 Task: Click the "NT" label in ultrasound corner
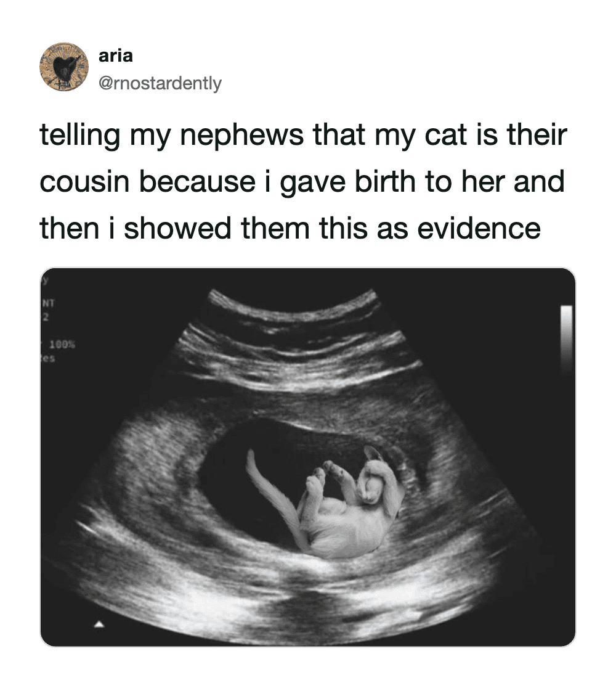point(48,303)
